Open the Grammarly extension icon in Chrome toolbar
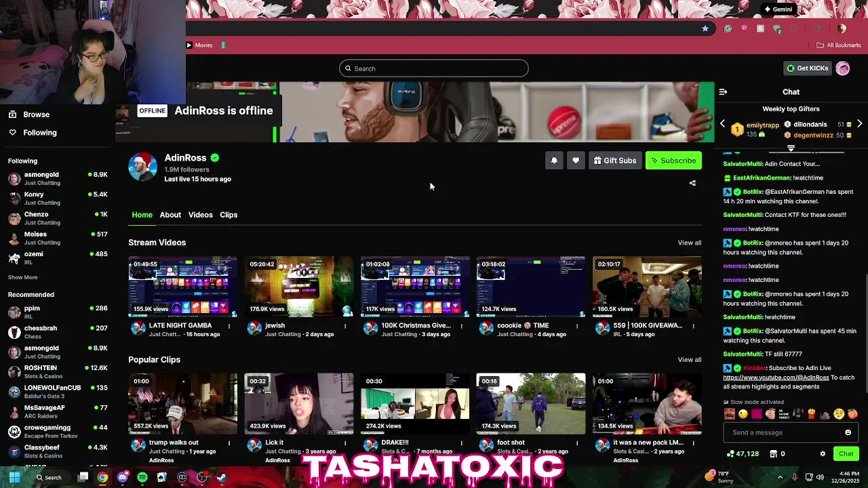The height and width of the screenshot is (488, 868). (728, 28)
